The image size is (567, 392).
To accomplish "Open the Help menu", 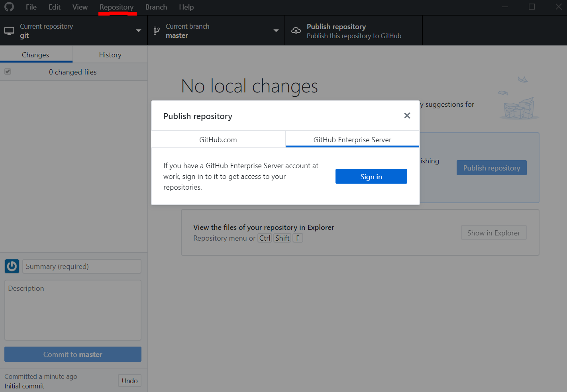I will point(186,7).
